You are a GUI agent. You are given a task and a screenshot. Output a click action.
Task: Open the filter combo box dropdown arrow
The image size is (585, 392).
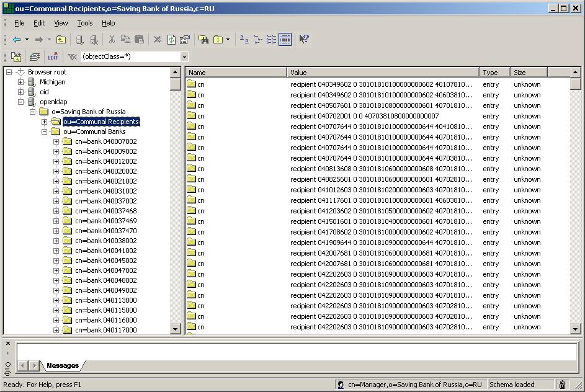pyautogui.click(x=184, y=57)
